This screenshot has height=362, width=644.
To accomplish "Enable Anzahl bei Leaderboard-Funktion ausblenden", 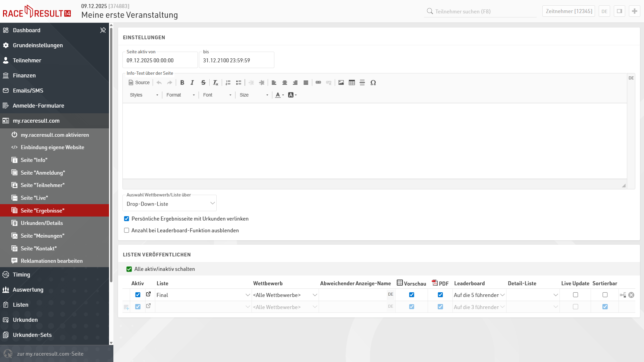I will coord(126,230).
